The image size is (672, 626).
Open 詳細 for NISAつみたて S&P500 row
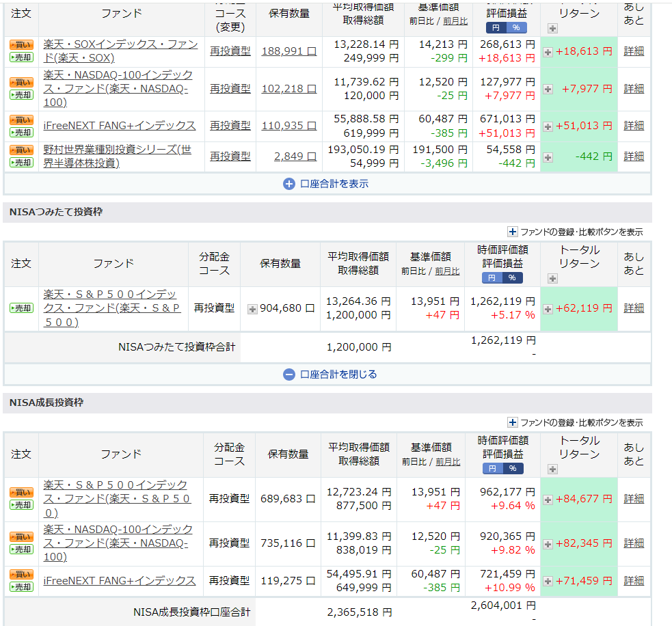coord(634,308)
